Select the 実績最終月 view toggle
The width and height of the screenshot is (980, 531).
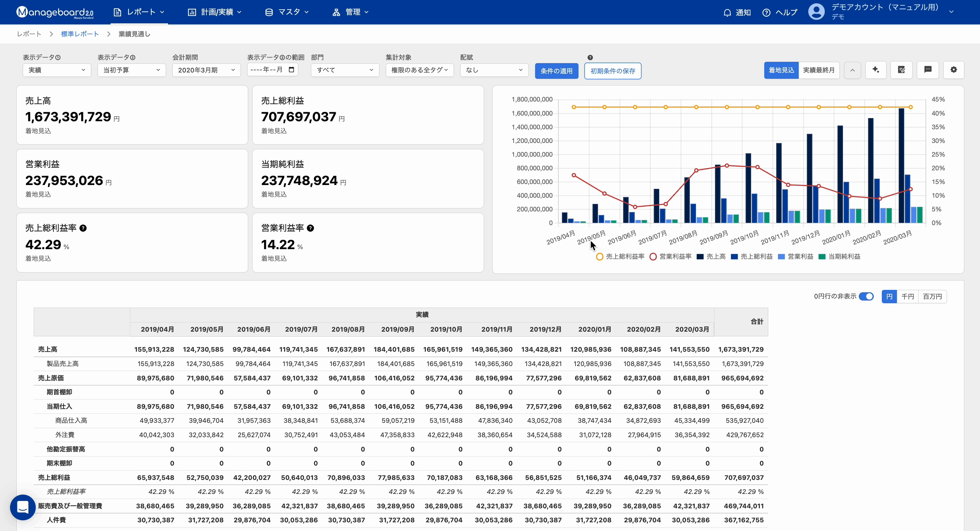pos(819,70)
